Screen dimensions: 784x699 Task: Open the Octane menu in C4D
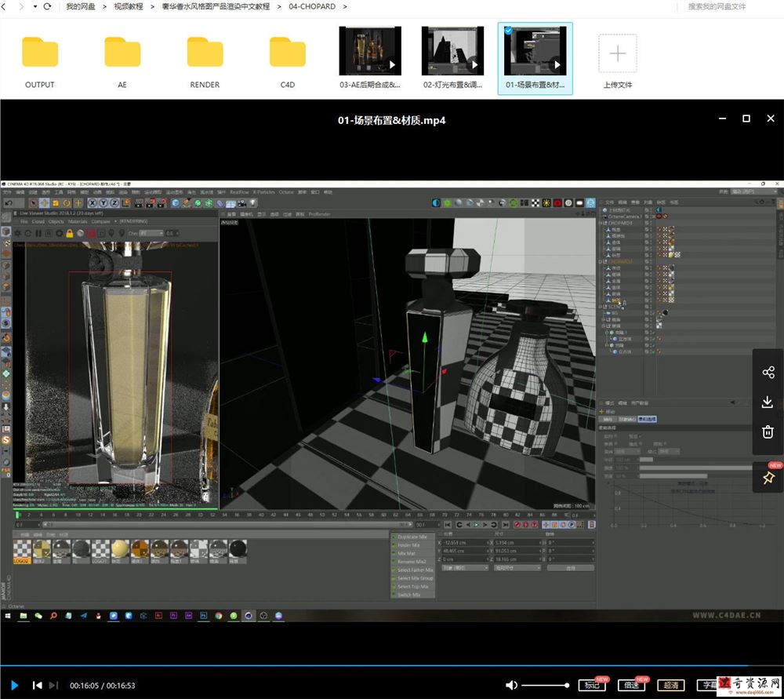(286, 192)
